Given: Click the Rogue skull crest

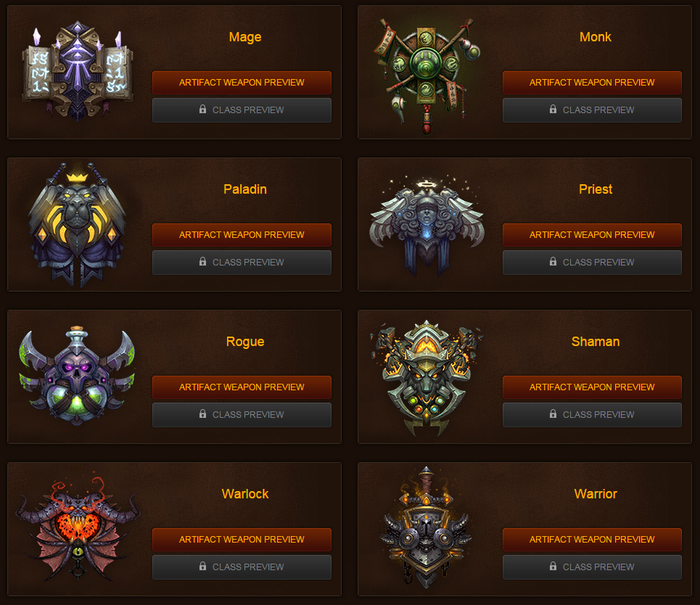Looking at the screenshot, I should (x=77, y=376).
